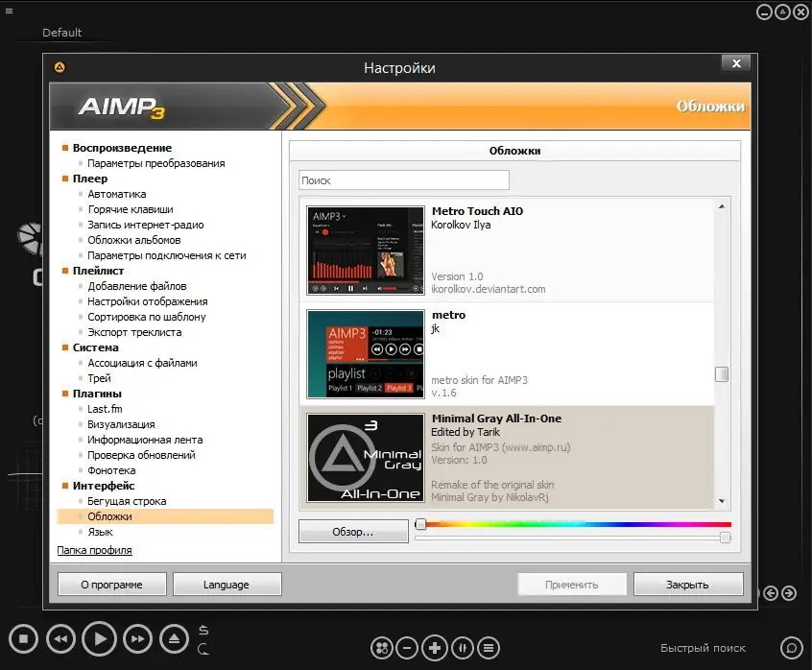Start playback with the play button
This screenshot has width=812, height=670.
click(100, 639)
